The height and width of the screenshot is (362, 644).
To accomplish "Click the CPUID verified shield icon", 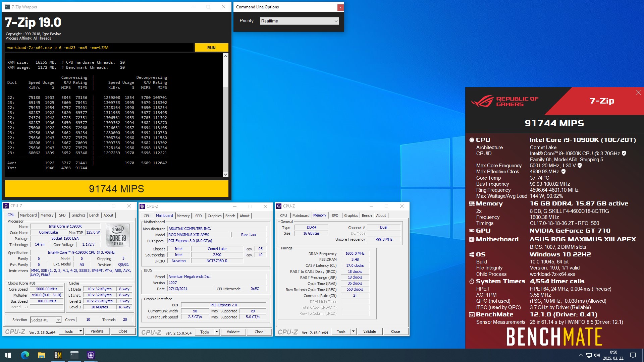I will pyautogui.click(x=624, y=154).
